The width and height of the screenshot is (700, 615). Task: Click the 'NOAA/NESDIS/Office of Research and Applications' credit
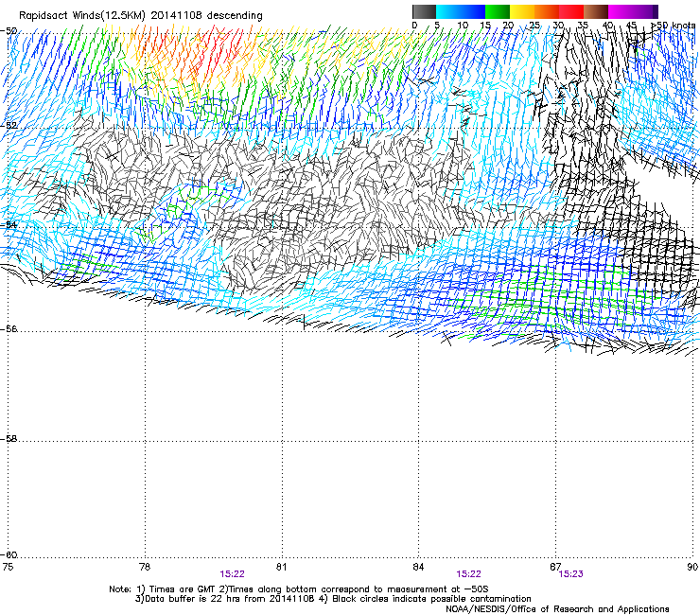pos(557,609)
